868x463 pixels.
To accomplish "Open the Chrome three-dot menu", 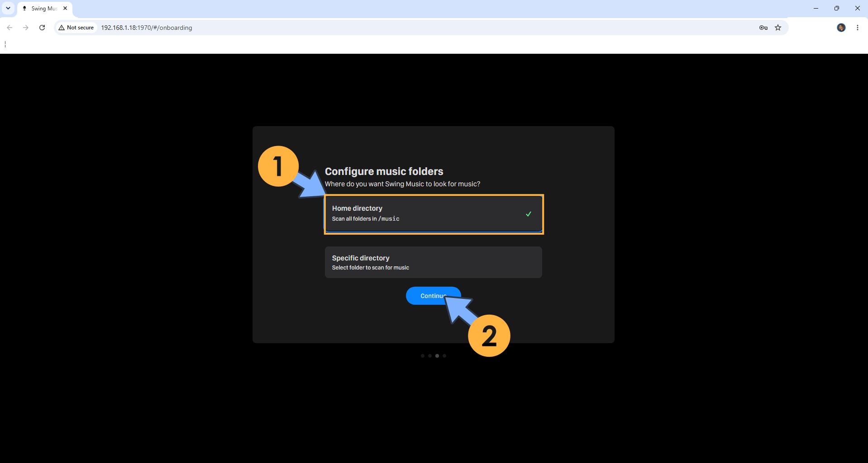I will pos(858,28).
